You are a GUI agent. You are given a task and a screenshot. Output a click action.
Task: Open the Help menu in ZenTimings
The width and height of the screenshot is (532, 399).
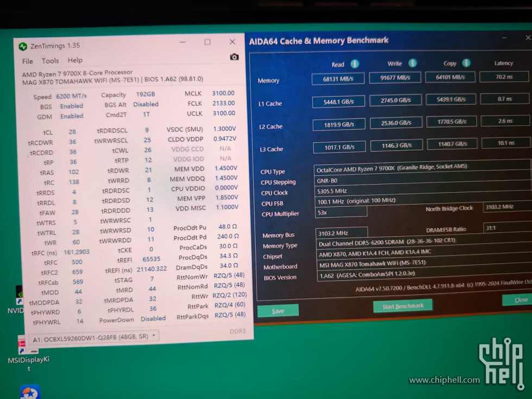pyautogui.click(x=75, y=60)
